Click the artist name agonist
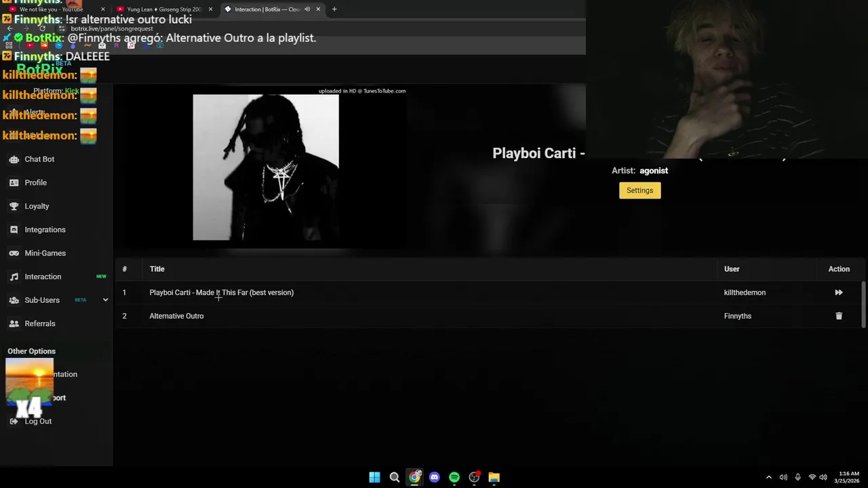868x488 pixels. pyautogui.click(x=654, y=171)
